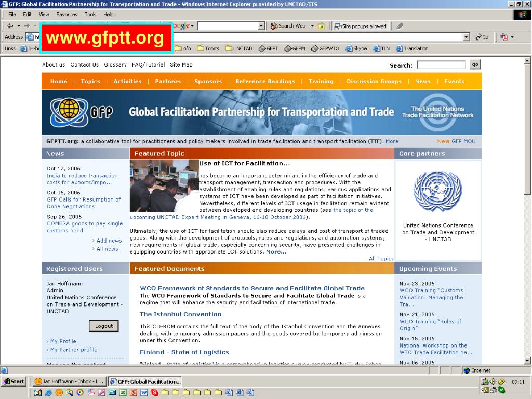Click the All Topics link
532x399 pixels.
click(x=381, y=259)
